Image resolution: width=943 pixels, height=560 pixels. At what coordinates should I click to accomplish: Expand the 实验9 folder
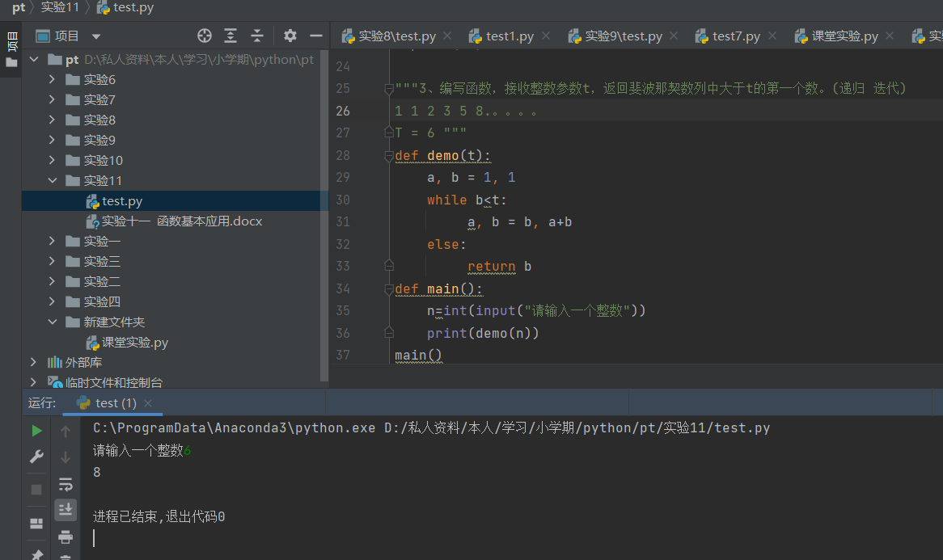click(53, 140)
